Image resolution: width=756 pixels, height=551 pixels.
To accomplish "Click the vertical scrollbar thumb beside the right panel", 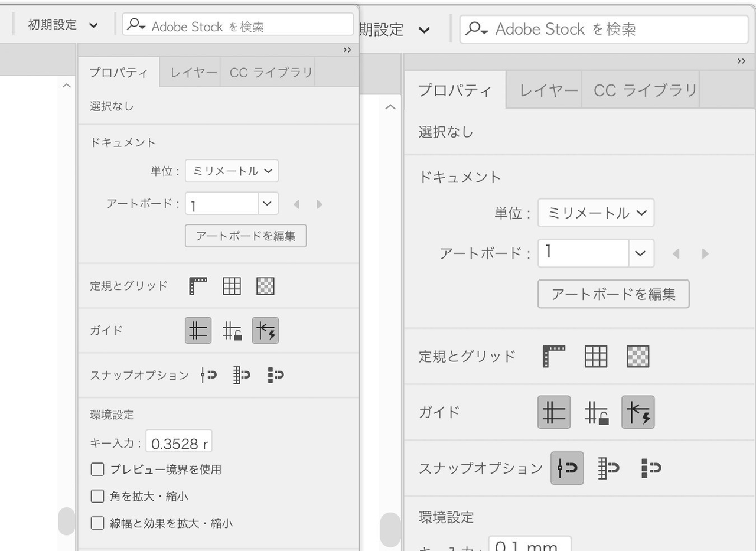I will click(390, 529).
